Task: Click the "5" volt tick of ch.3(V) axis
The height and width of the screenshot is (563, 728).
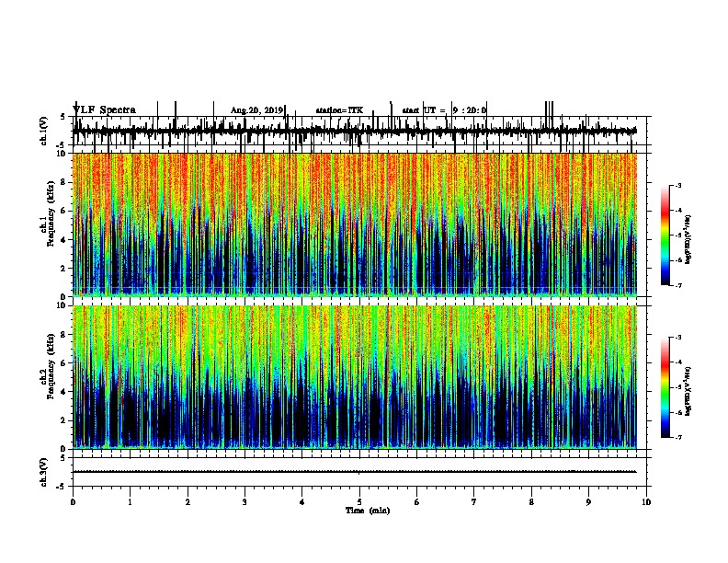Action: [x=63, y=458]
